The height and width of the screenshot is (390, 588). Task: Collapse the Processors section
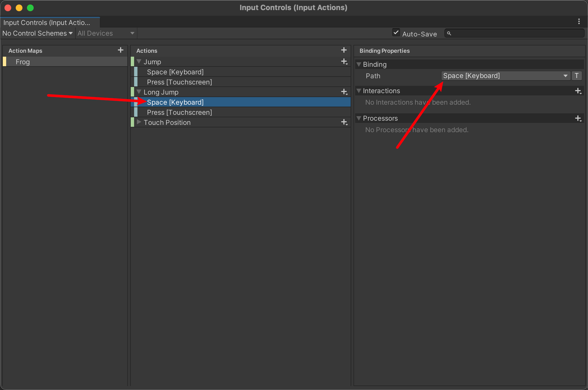pyautogui.click(x=359, y=118)
